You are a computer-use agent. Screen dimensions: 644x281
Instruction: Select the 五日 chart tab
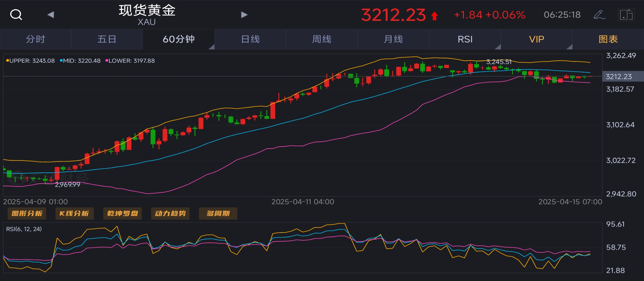pyautogui.click(x=107, y=39)
